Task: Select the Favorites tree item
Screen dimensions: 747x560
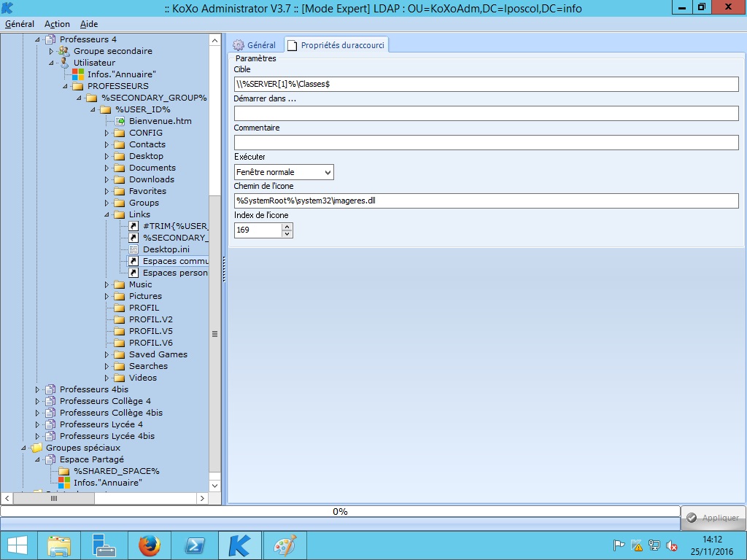Action: coord(147,191)
